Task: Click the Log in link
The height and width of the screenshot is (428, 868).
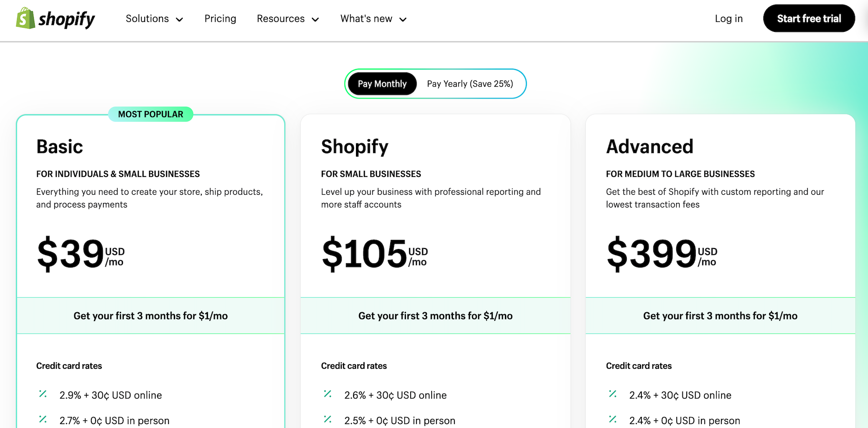Action: pos(729,19)
